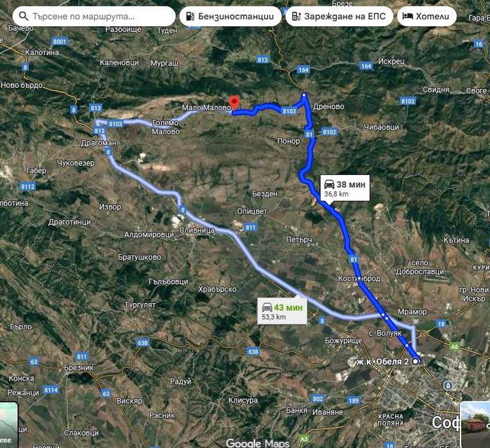This screenshot has height=448, width=490.
Task: Click the red destination pin
Action: (x=234, y=103)
